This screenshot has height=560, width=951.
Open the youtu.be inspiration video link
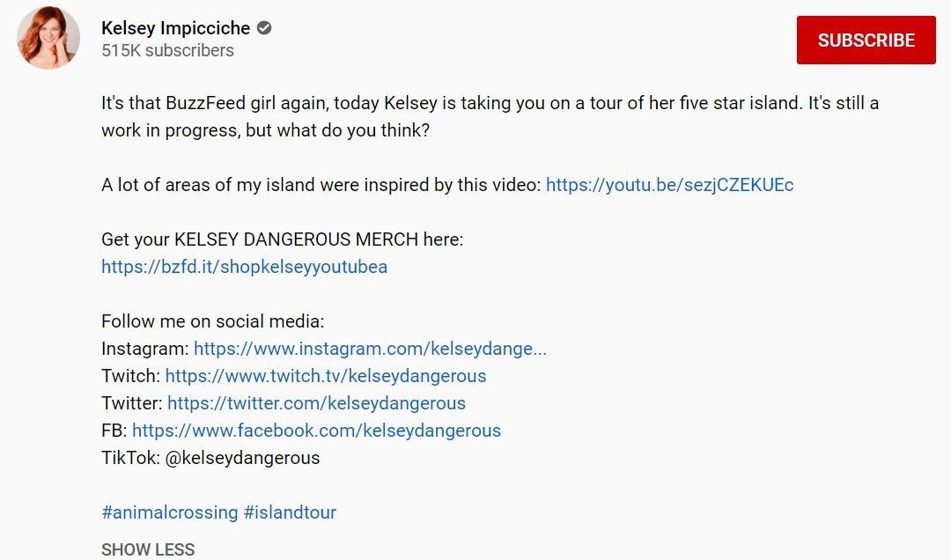point(669,185)
